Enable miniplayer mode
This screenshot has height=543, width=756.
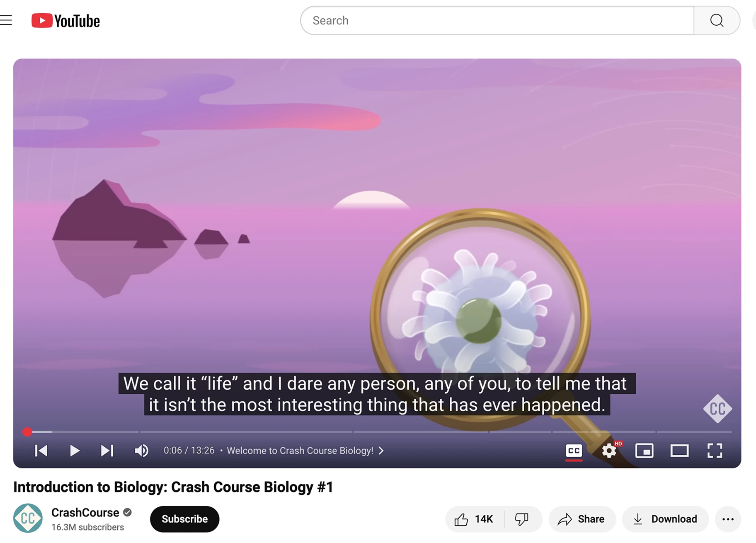(x=645, y=451)
